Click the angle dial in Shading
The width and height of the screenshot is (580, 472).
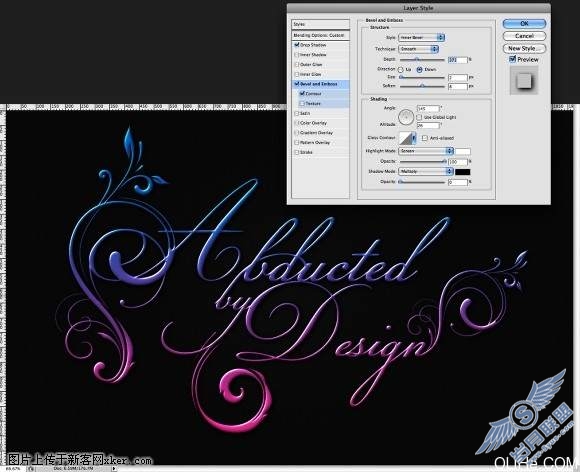point(406,117)
